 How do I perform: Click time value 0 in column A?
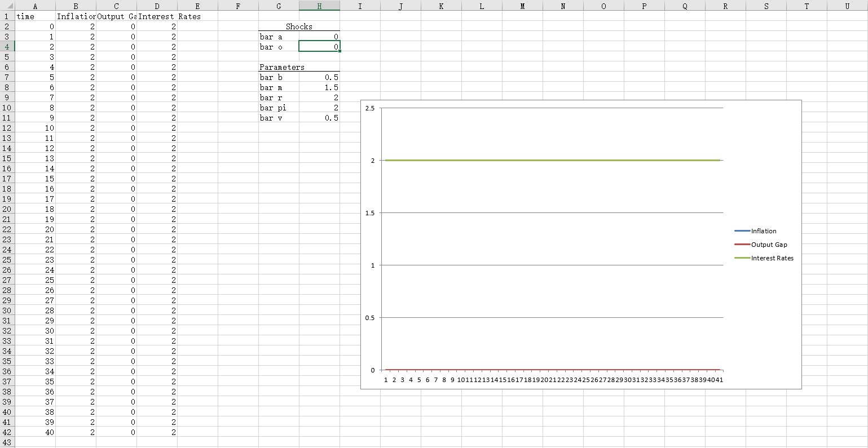click(35, 26)
